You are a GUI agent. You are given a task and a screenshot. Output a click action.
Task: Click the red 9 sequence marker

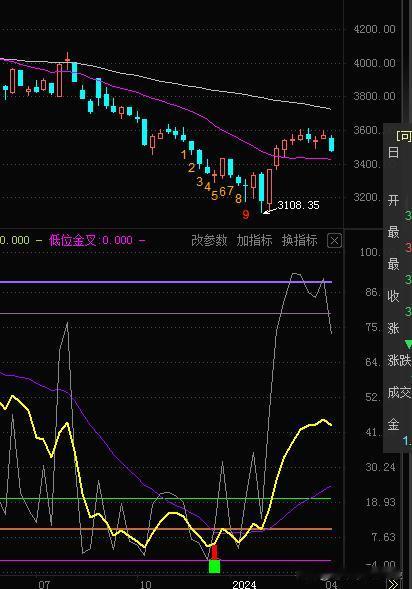(246, 214)
